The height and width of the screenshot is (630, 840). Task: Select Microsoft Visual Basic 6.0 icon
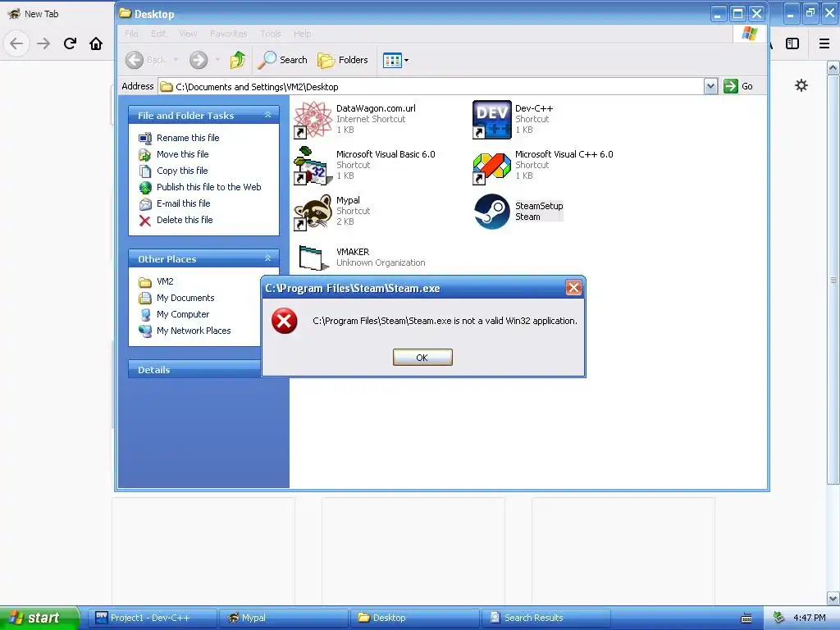click(x=313, y=166)
